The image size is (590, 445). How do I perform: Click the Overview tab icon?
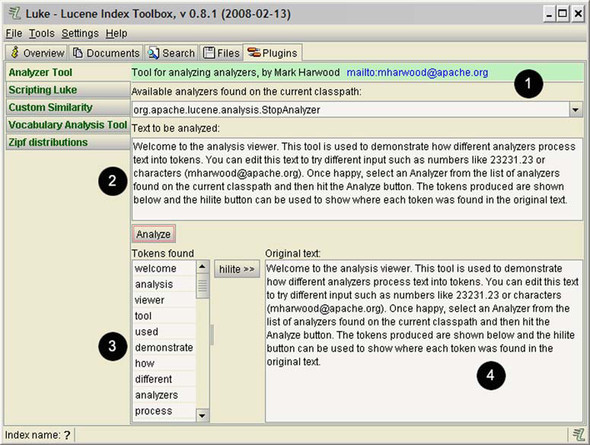point(15,52)
